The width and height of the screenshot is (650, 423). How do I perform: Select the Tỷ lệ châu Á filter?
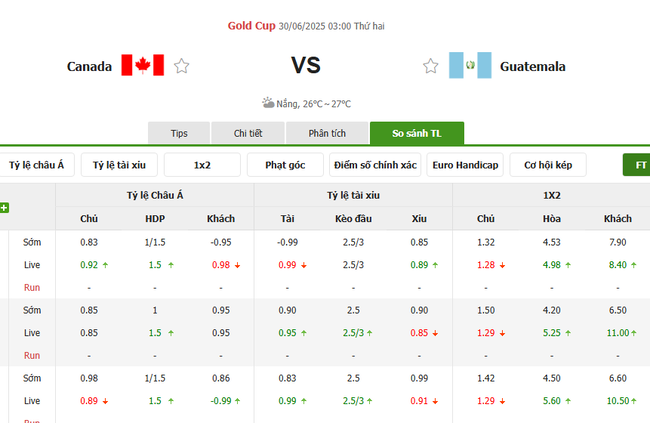point(36,165)
